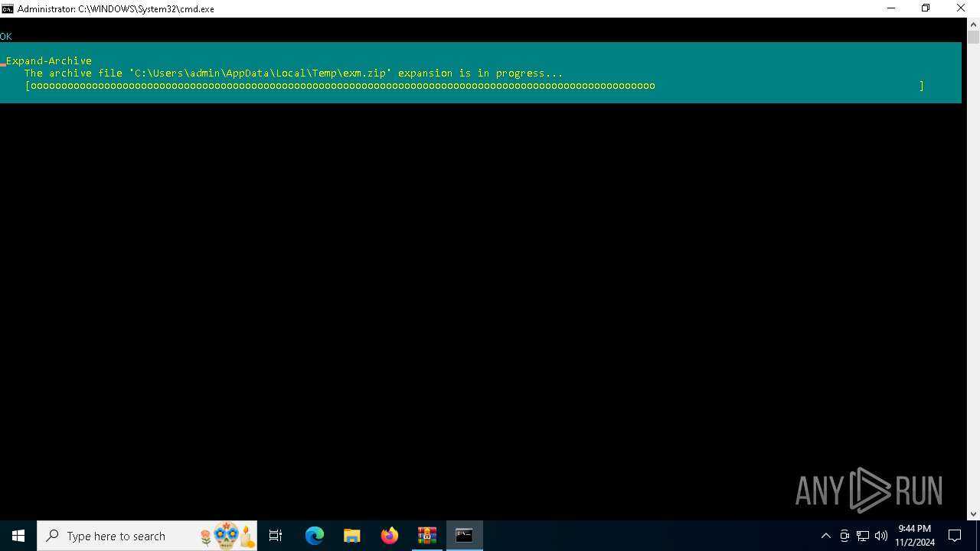Click the scrollbar up arrow

pos(973,24)
